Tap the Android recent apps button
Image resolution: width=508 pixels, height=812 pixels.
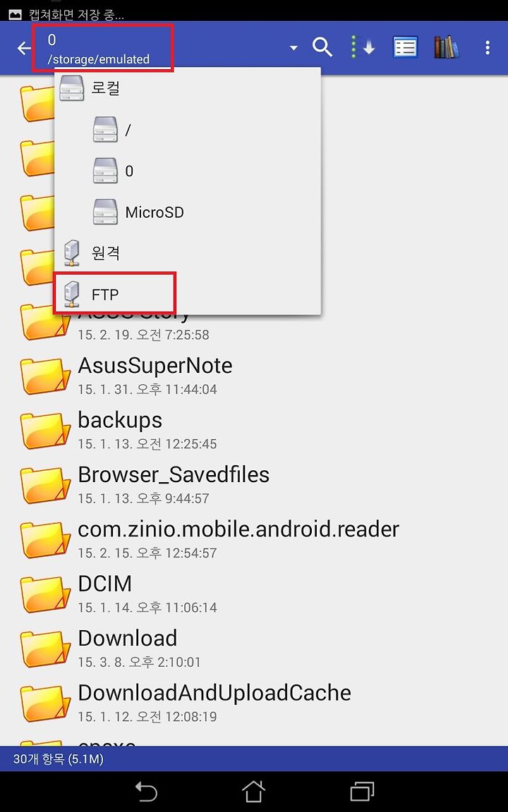[x=362, y=792]
